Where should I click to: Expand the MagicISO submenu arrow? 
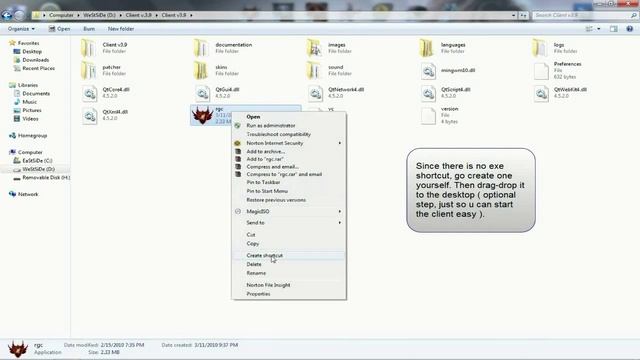coord(340,211)
